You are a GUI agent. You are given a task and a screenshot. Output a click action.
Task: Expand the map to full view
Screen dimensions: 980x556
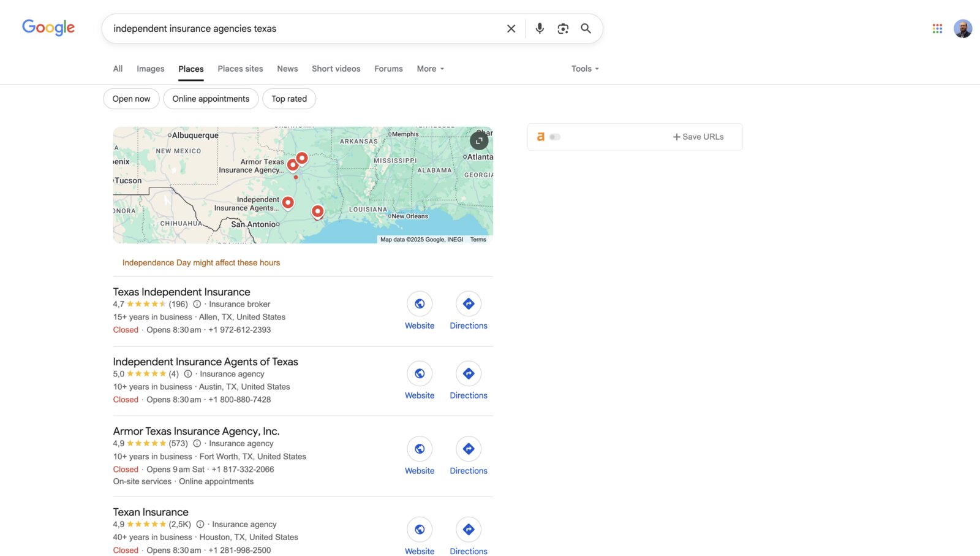(479, 140)
